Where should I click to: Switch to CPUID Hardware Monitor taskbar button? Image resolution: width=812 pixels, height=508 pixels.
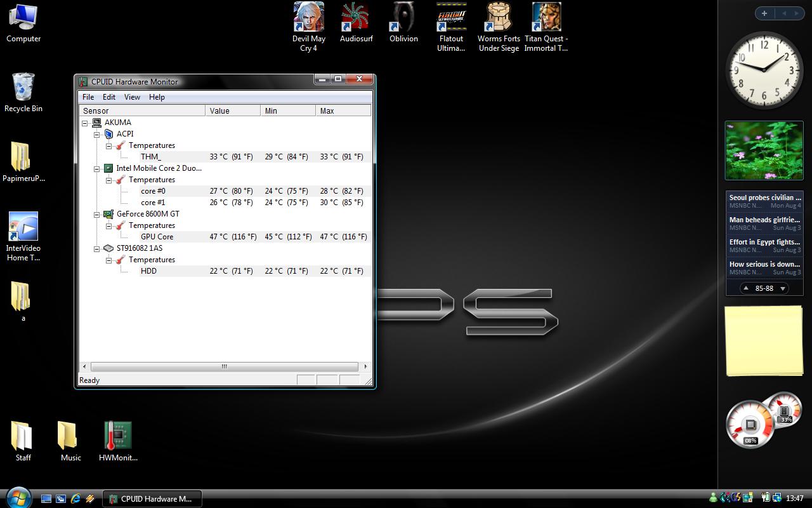pyautogui.click(x=152, y=498)
